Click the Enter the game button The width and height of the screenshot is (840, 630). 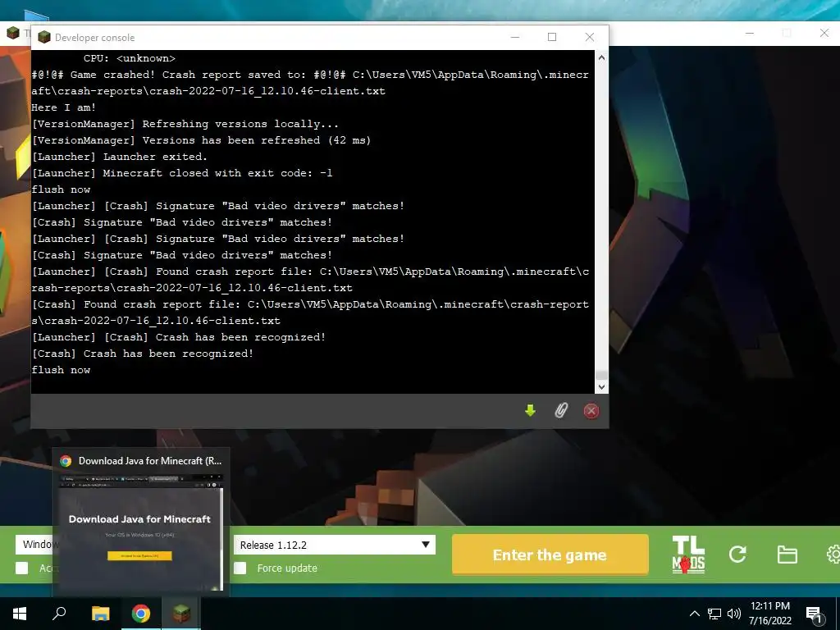[550, 555]
